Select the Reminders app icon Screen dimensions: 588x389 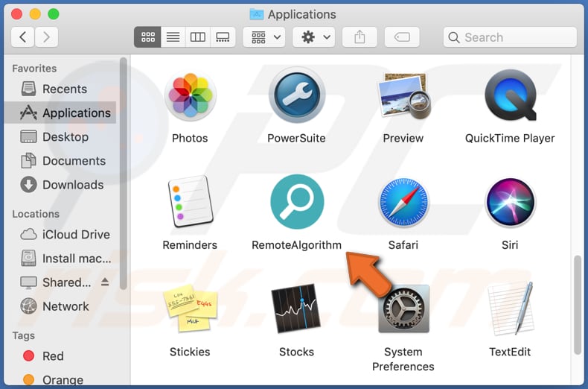[x=190, y=202]
